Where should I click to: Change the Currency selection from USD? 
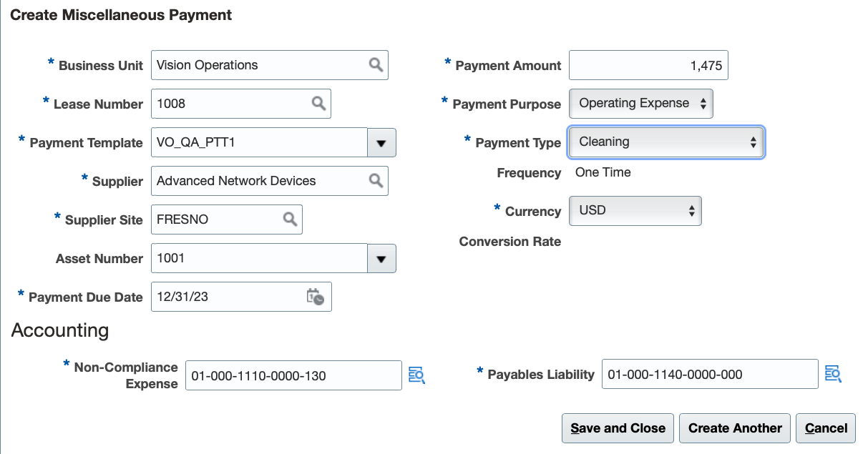[635, 211]
